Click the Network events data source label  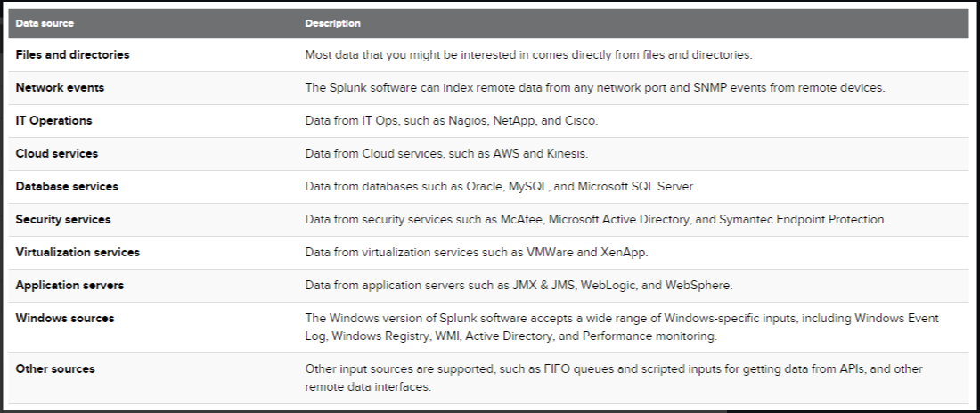60,88
